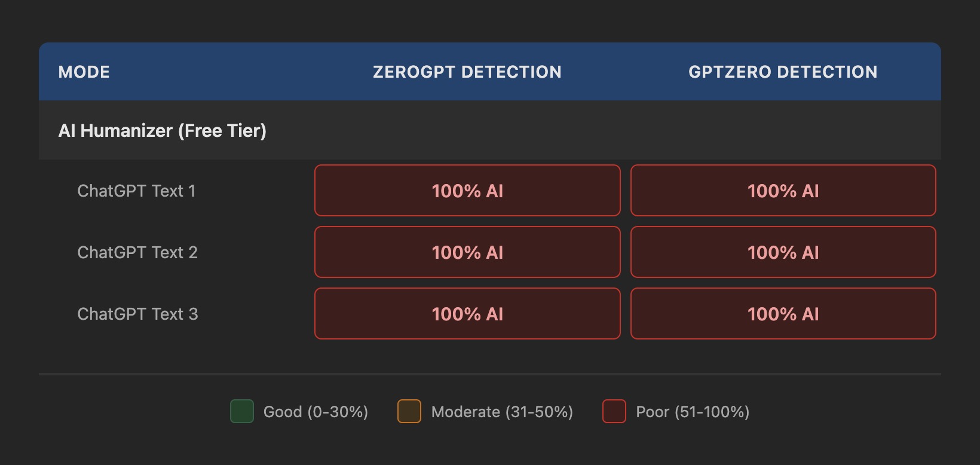This screenshot has width=980, height=465.
Task: Click the green Good legend swatch
Action: click(242, 411)
